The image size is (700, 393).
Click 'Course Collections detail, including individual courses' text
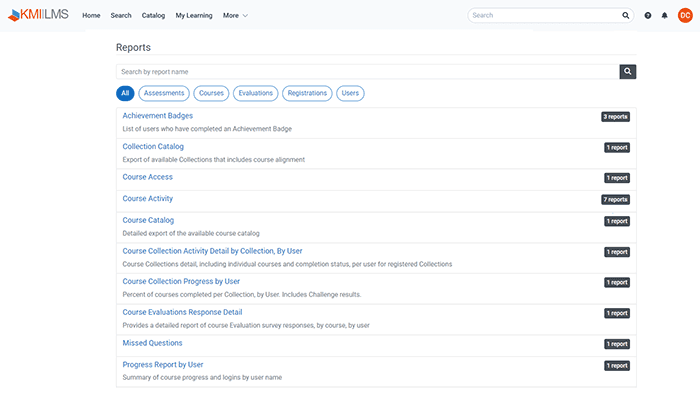coord(287,264)
